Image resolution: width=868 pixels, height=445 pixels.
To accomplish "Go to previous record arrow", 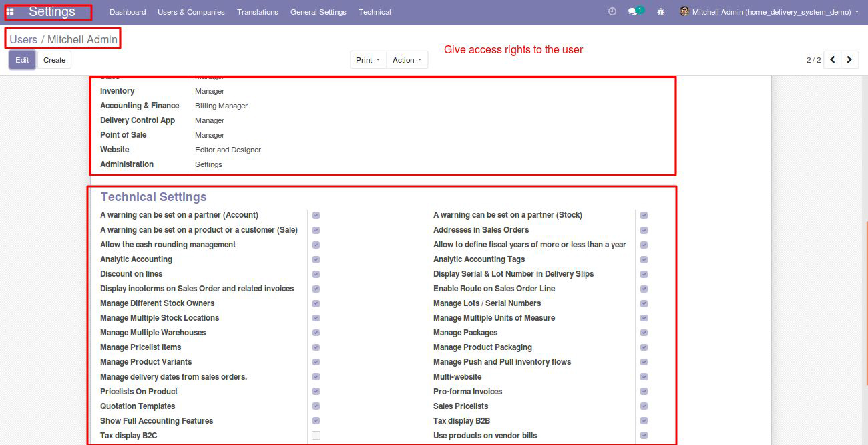I will click(832, 60).
